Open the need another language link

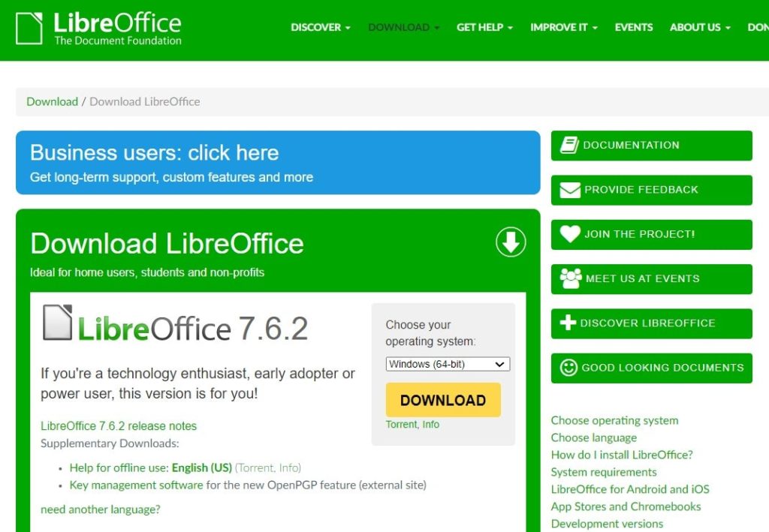(100, 509)
